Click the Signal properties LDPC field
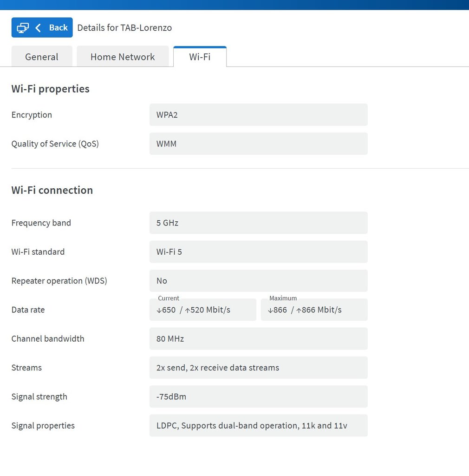Viewport: 469px width, 476px height. pyautogui.click(x=259, y=426)
